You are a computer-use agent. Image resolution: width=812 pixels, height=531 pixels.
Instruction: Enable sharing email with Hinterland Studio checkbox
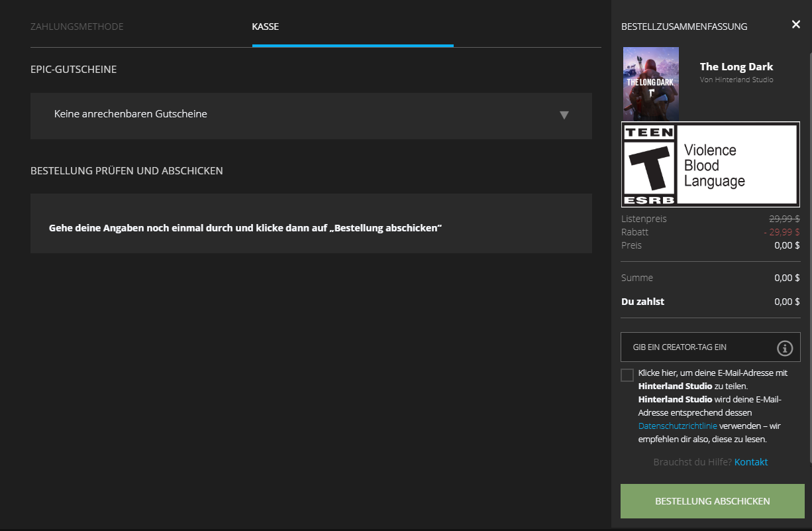(x=627, y=375)
